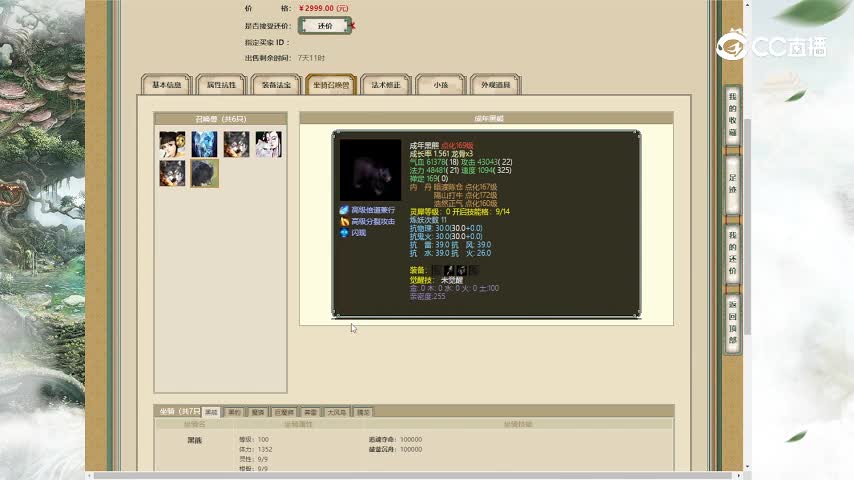This screenshot has width=854, height=480.
Task: Click the horizontal scrollbar left arrow
Action: click(x=89, y=476)
